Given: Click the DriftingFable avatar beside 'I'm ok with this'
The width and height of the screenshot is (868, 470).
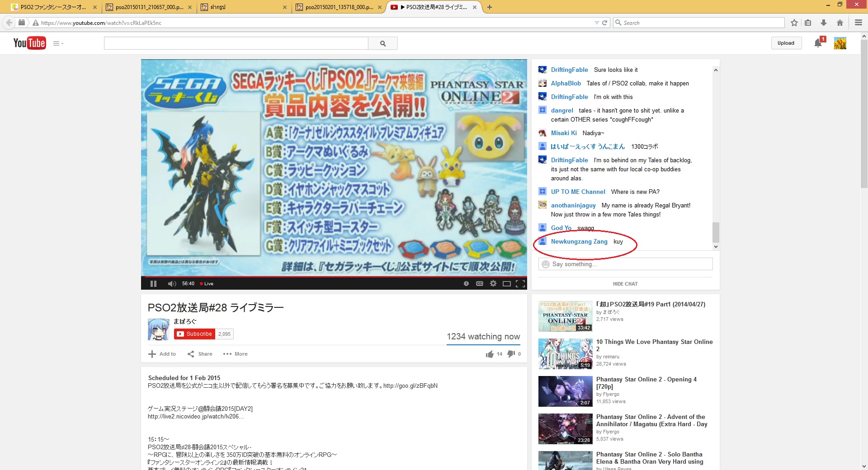Looking at the screenshot, I should coord(542,97).
